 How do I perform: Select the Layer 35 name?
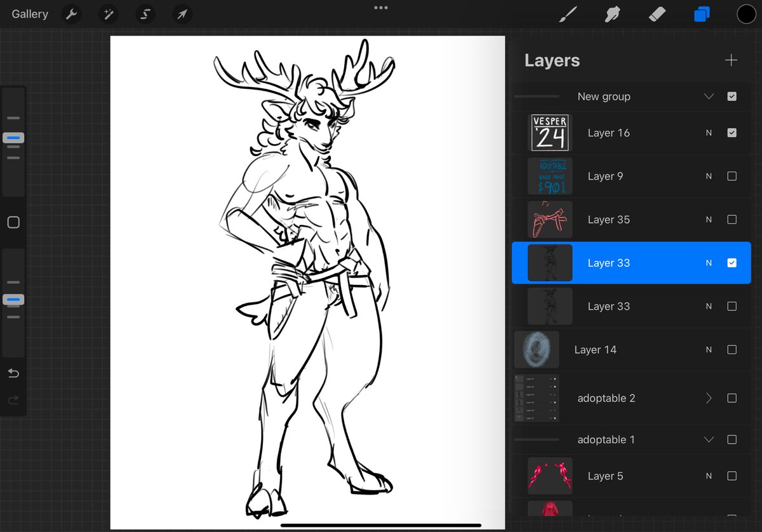(x=608, y=220)
